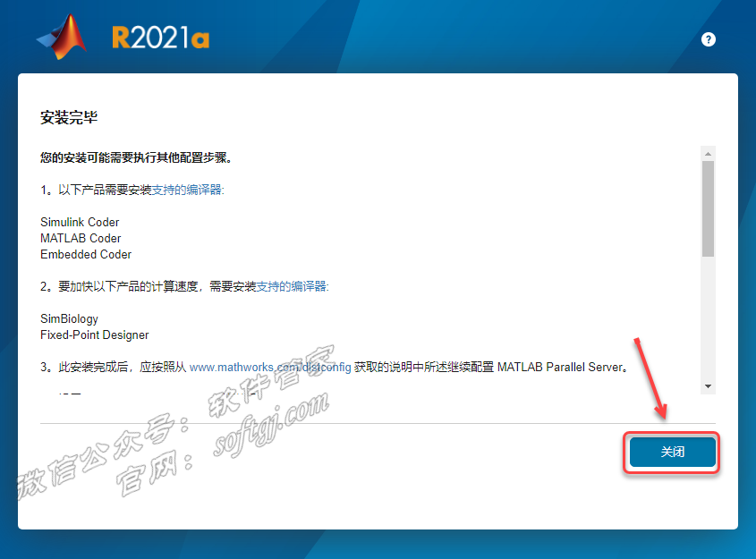Click the vertical scrollbar thumb
Screen dimensions: 756x559
click(x=708, y=208)
